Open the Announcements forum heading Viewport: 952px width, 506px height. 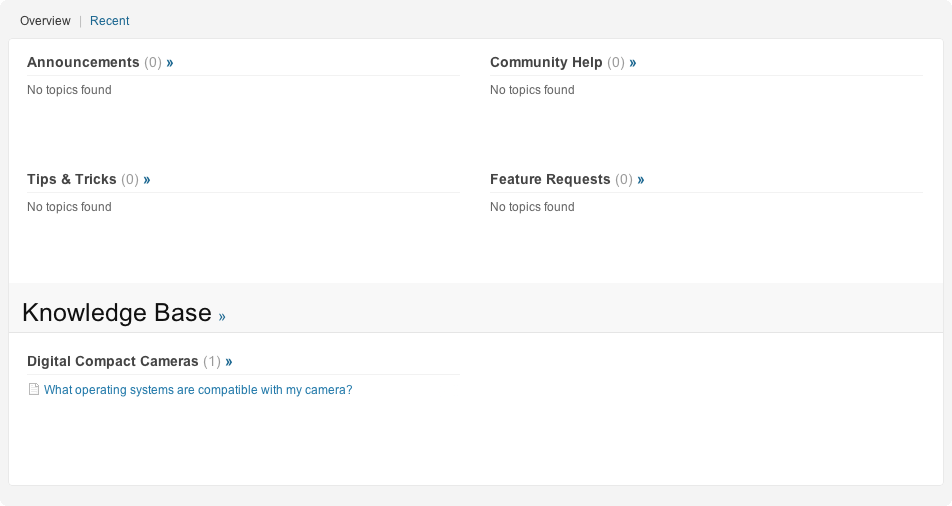tap(83, 62)
